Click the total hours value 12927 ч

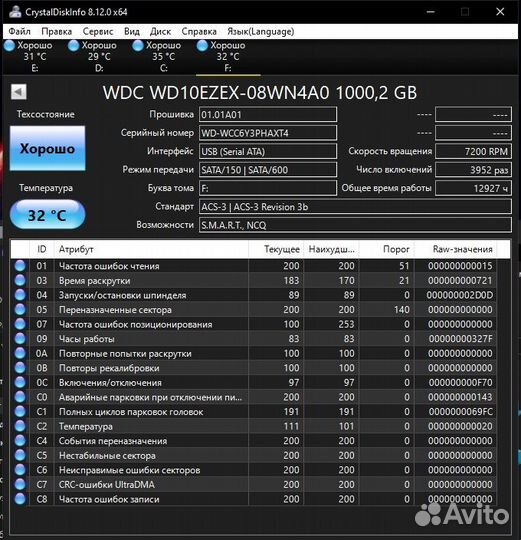pyautogui.click(x=473, y=188)
